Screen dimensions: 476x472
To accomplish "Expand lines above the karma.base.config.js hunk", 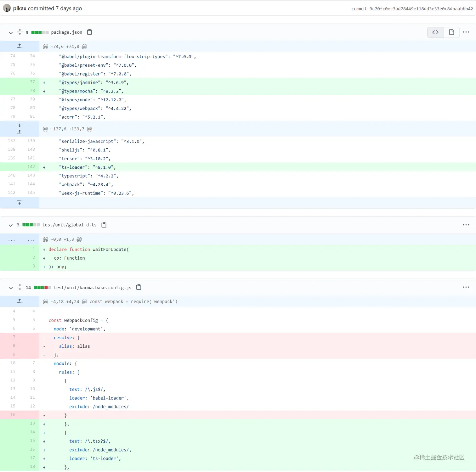I will coord(20,301).
